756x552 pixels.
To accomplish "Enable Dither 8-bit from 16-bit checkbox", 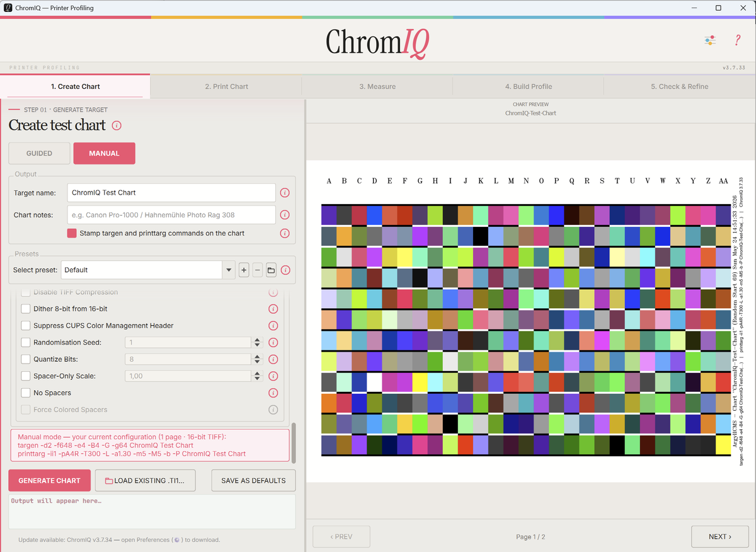I will (26, 309).
